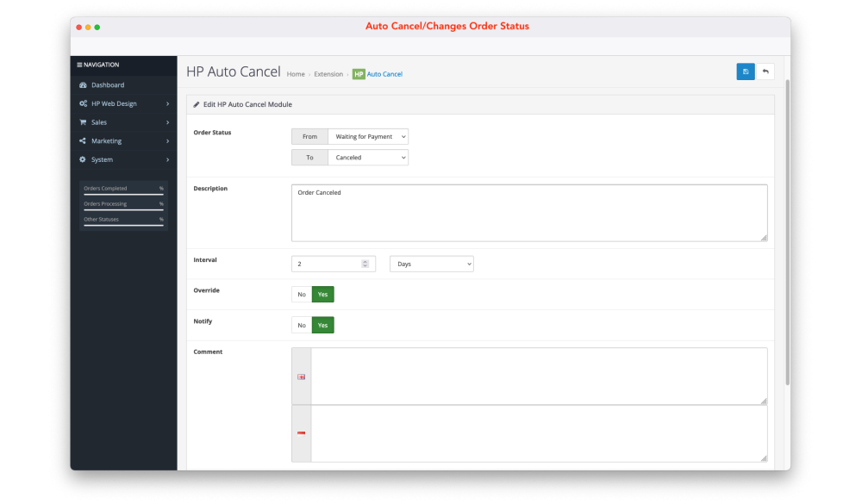Open the To order status dropdown
The width and height of the screenshot is (862, 504).
tap(368, 158)
